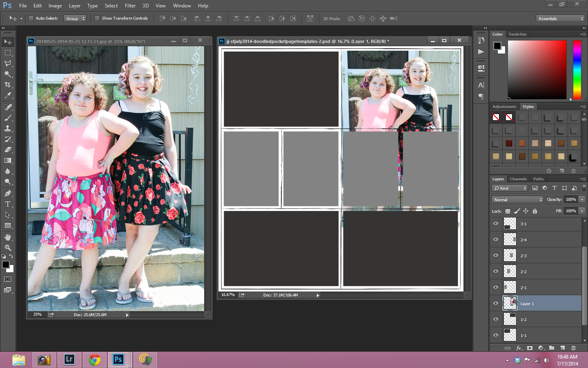Hide layer 2-2 with eye icon
This screenshot has height=368, width=588.
[x=496, y=272]
